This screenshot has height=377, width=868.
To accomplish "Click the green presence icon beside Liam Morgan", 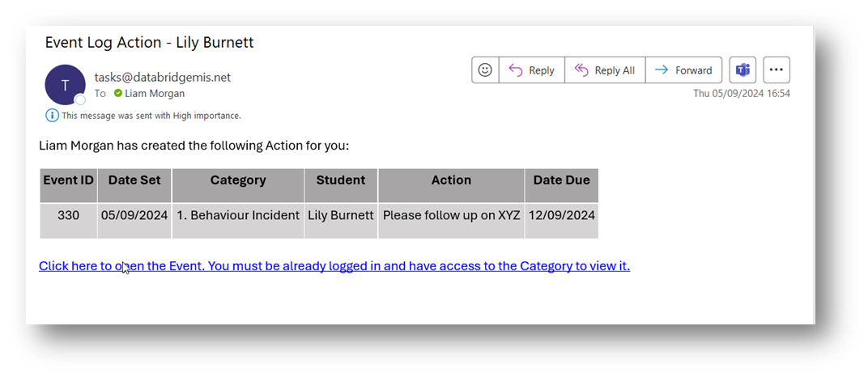I will coord(118,94).
